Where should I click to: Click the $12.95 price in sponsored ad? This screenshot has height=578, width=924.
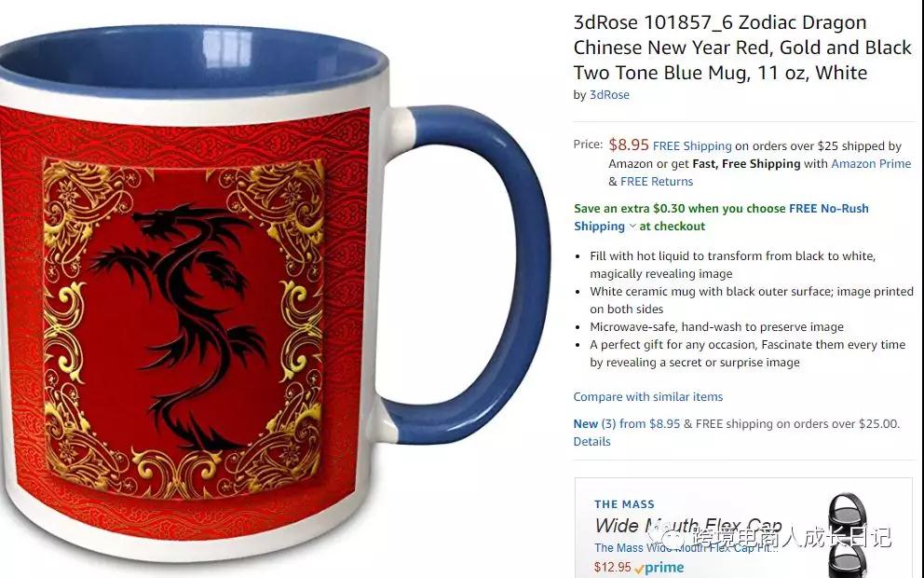tap(612, 568)
